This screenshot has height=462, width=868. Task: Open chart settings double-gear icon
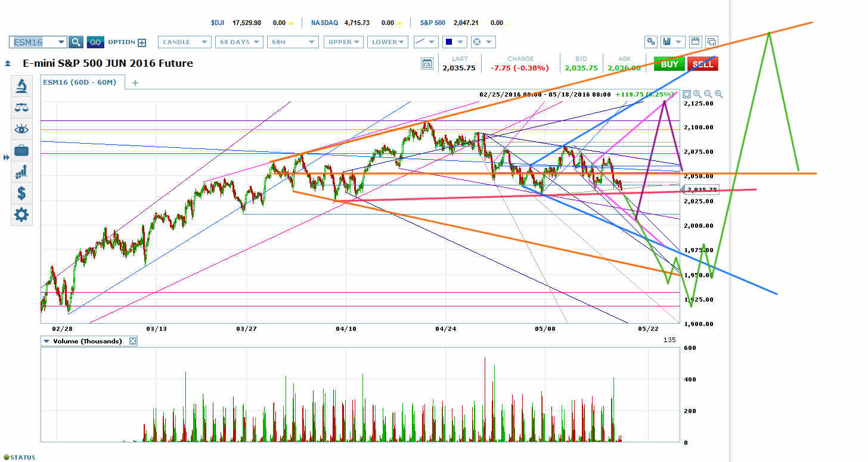click(x=651, y=42)
